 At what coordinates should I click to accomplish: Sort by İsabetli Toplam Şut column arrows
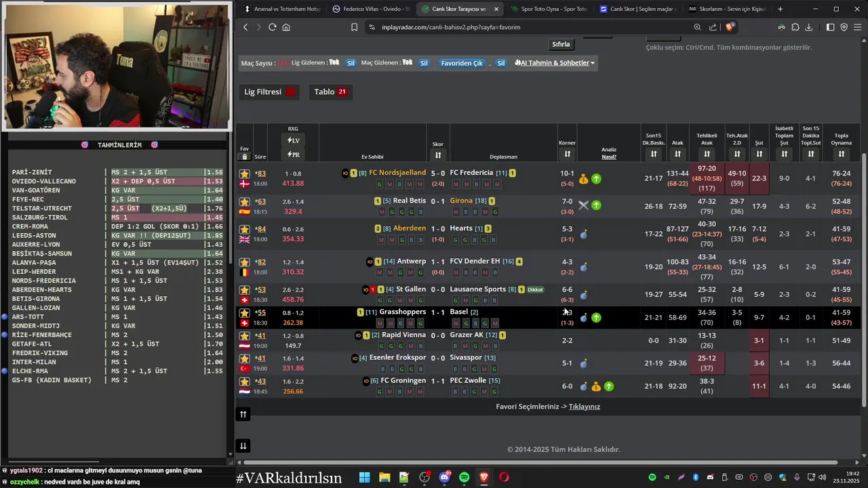(x=784, y=155)
